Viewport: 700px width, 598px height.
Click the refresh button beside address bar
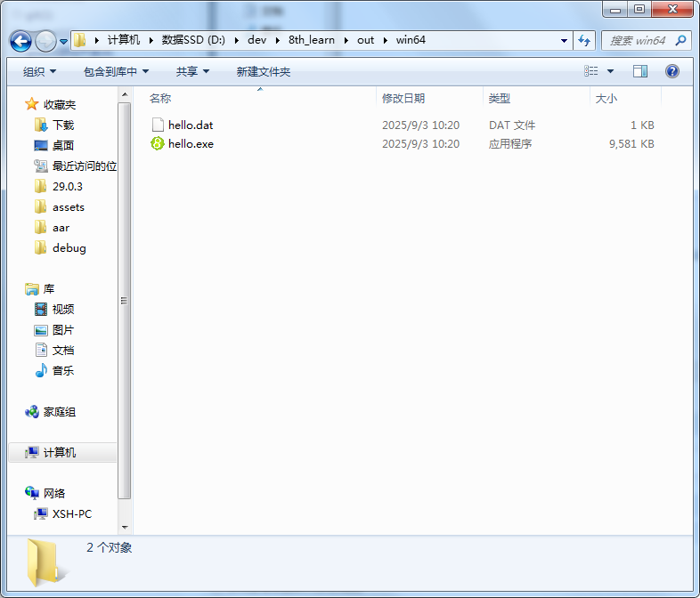[584, 41]
